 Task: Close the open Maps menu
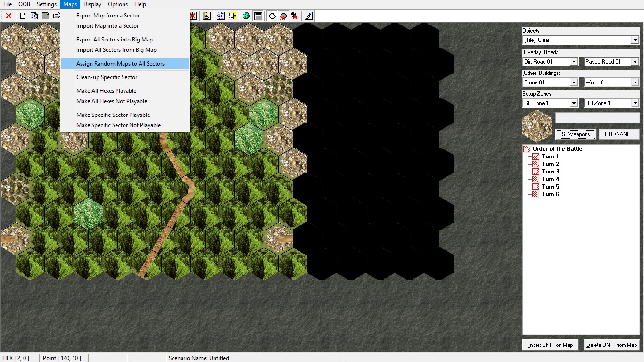tap(70, 4)
